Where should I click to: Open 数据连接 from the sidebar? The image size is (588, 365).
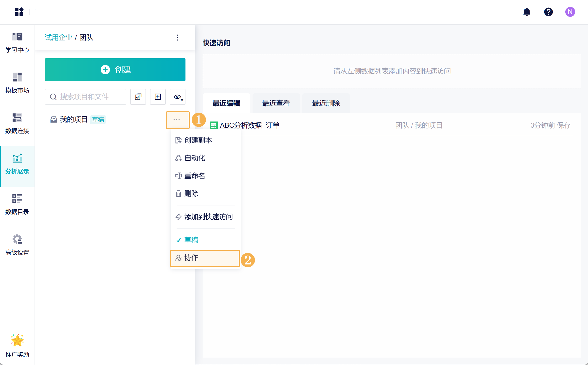(17, 123)
